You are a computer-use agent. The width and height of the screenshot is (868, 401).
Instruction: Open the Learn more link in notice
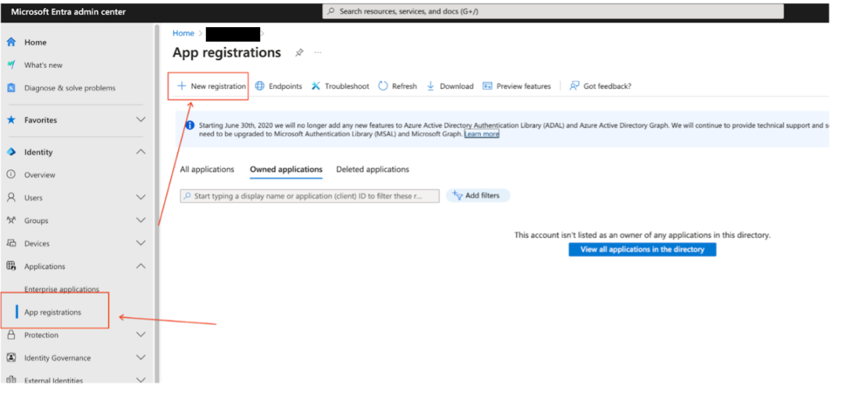[481, 134]
